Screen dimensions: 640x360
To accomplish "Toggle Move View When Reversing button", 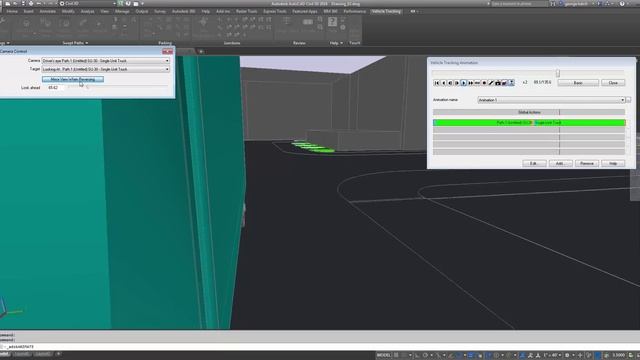I will 73,79.
